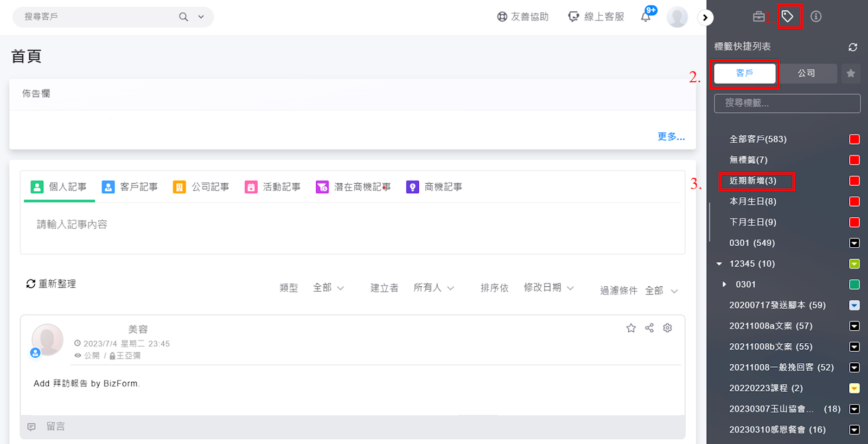Expand the 0301 sub-tag
This screenshot has height=444, width=868.
pyautogui.click(x=724, y=285)
